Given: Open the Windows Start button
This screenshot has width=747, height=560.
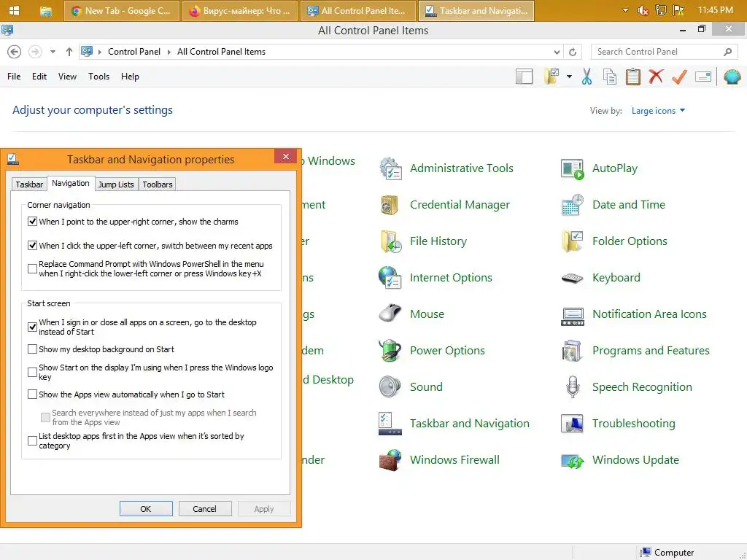Looking at the screenshot, I should click(x=15, y=10).
